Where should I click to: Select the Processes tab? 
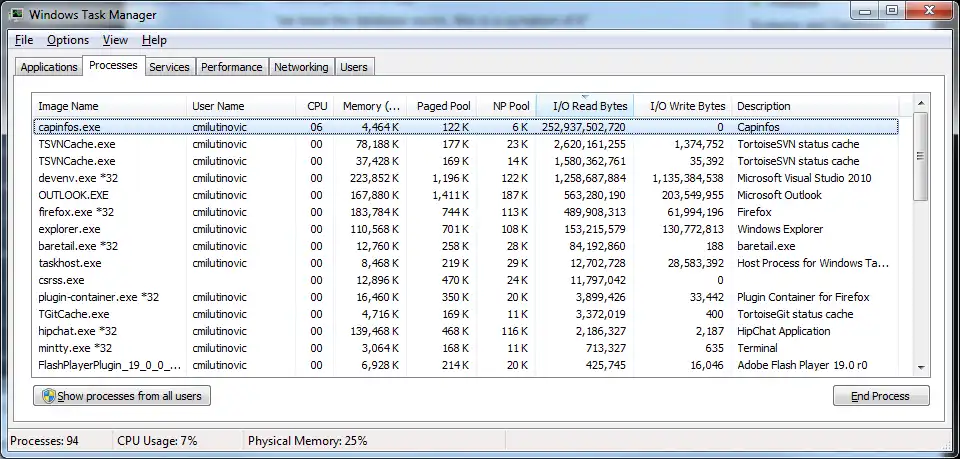pos(113,65)
